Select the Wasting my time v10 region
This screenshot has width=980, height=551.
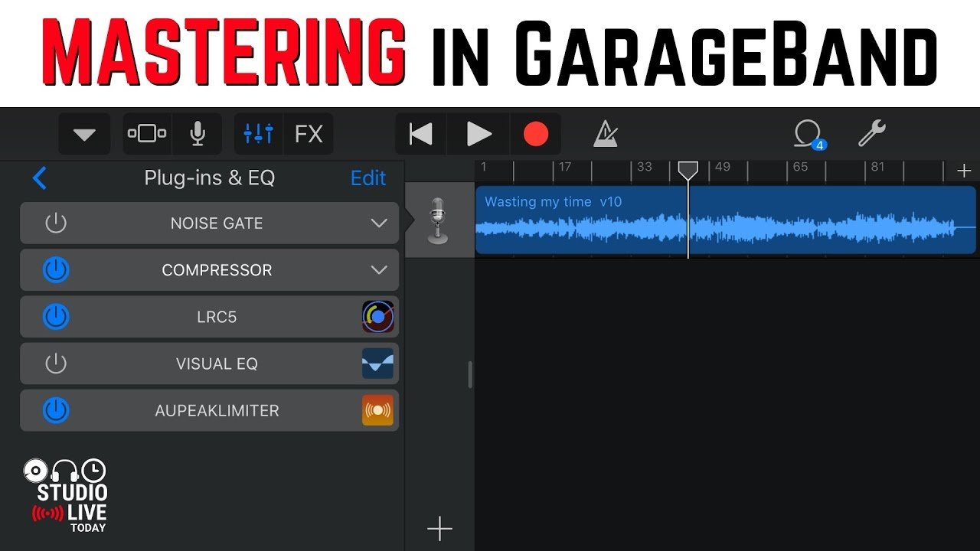point(725,220)
